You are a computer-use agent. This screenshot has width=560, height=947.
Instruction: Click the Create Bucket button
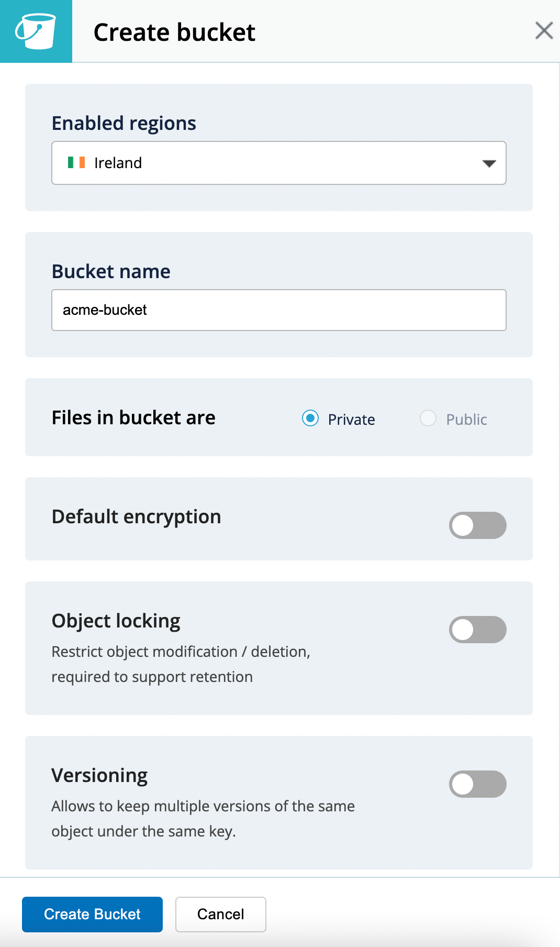92,914
